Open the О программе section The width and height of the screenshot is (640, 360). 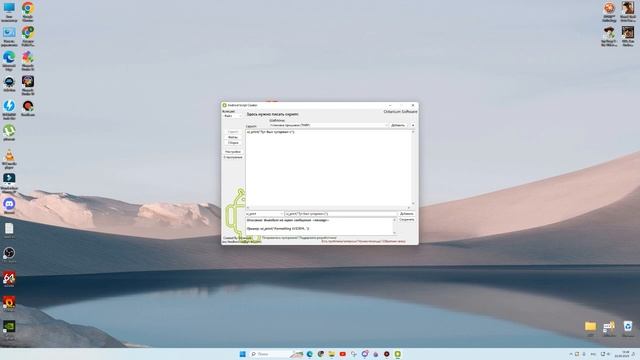click(233, 157)
